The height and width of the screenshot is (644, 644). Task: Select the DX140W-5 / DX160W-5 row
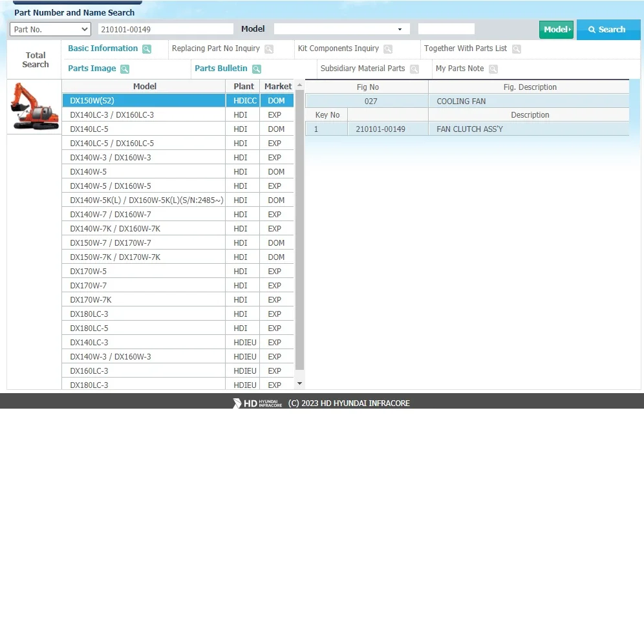pyautogui.click(x=178, y=186)
